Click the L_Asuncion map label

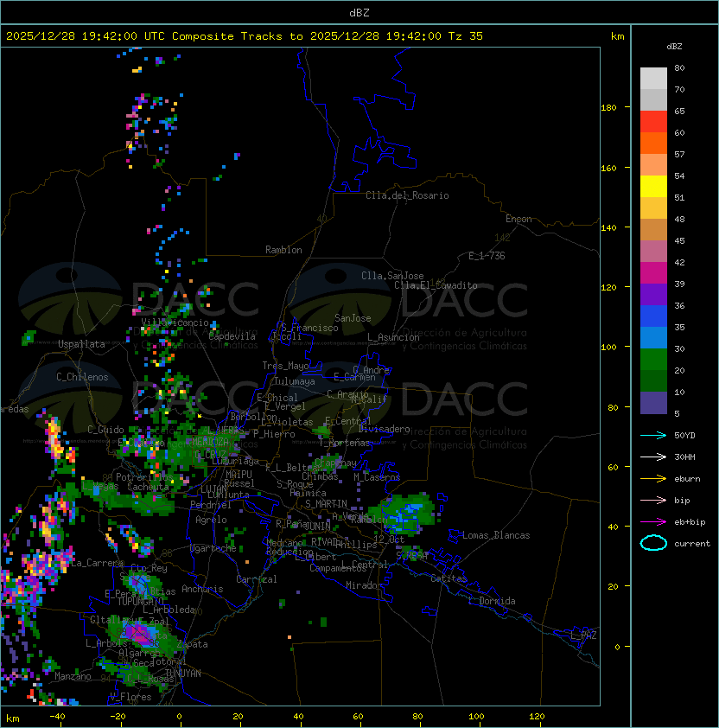click(393, 337)
